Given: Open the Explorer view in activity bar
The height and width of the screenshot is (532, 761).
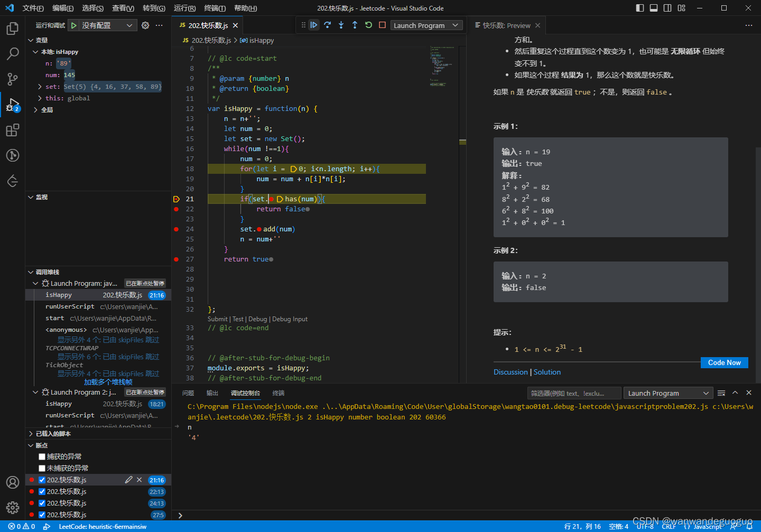Looking at the screenshot, I should [x=13, y=28].
